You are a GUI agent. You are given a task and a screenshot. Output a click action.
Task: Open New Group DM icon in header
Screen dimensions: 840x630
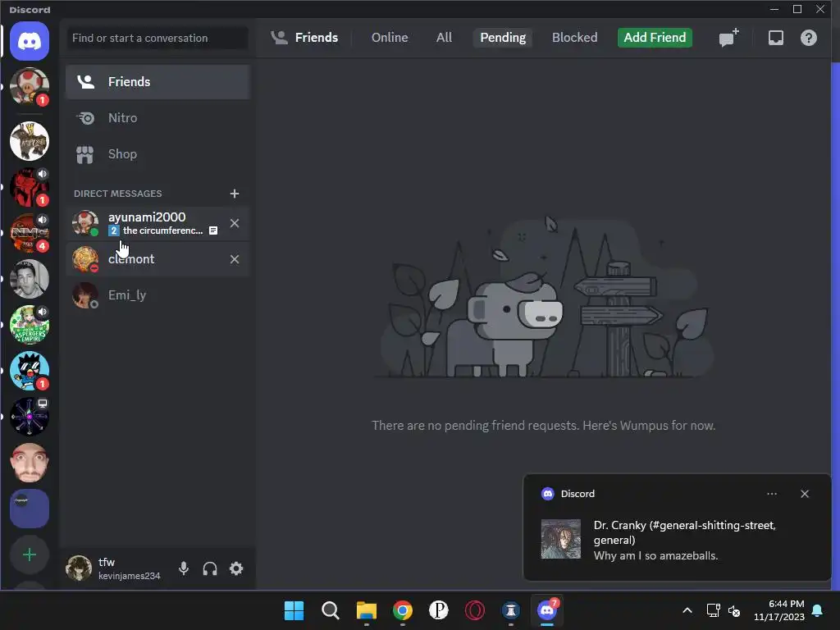pyautogui.click(x=728, y=38)
